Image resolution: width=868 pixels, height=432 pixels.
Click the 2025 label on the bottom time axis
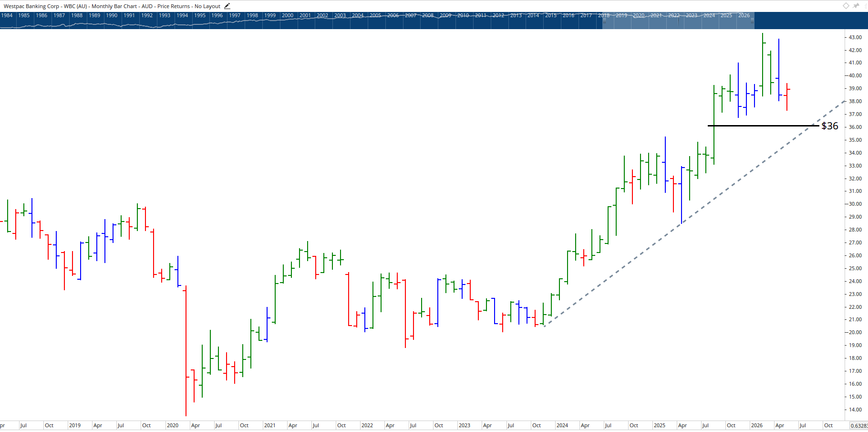tap(660, 425)
